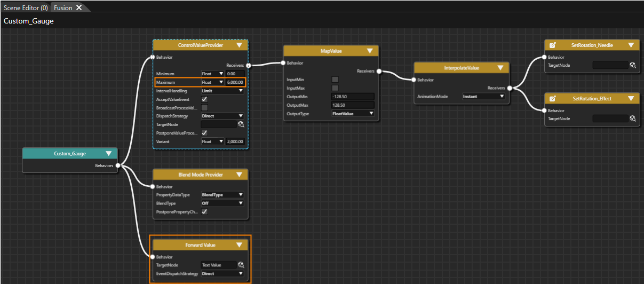
Task: Collapse the Blend Mode Provider node arrow
Action: click(x=239, y=175)
